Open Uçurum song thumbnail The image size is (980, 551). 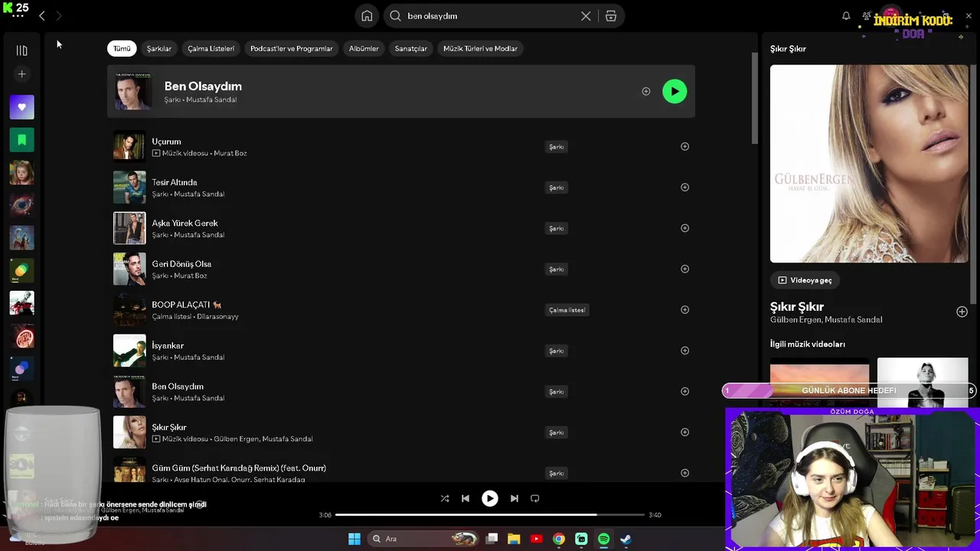click(x=129, y=146)
